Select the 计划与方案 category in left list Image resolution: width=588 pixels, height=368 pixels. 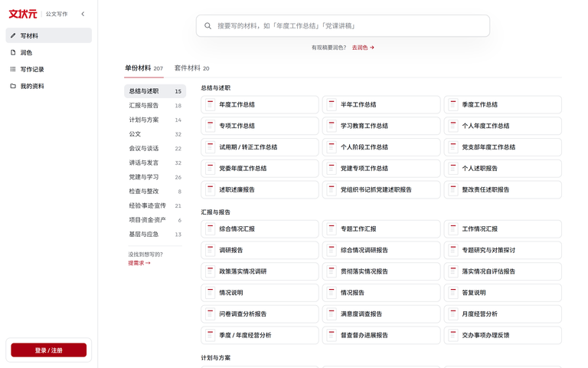click(155, 120)
